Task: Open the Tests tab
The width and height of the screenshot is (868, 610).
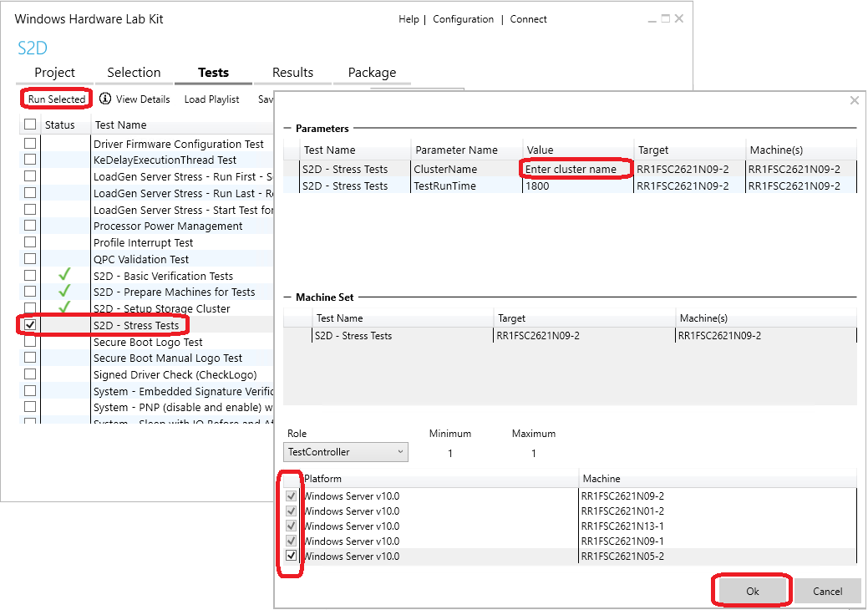Action: [x=213, y=73]
